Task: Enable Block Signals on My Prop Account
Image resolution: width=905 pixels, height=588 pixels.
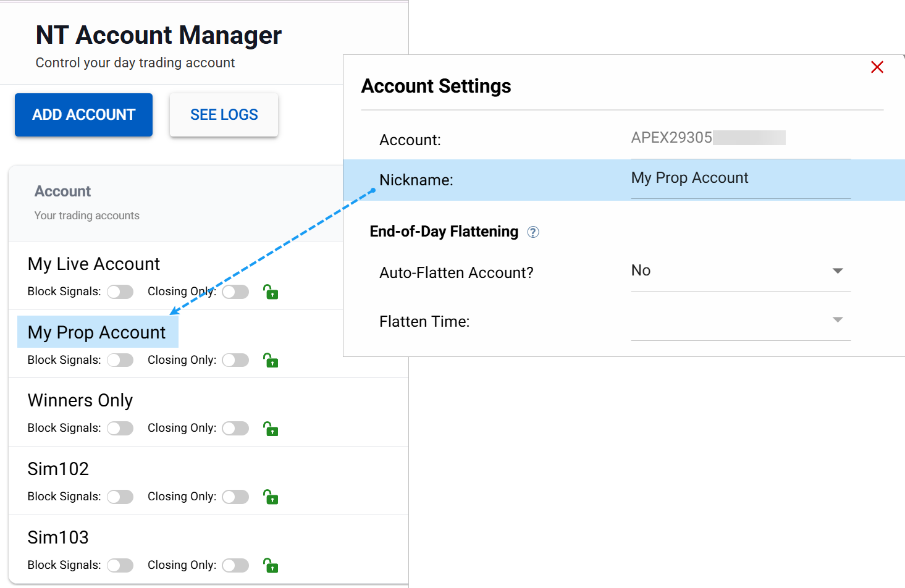Action: coord(120,360)
